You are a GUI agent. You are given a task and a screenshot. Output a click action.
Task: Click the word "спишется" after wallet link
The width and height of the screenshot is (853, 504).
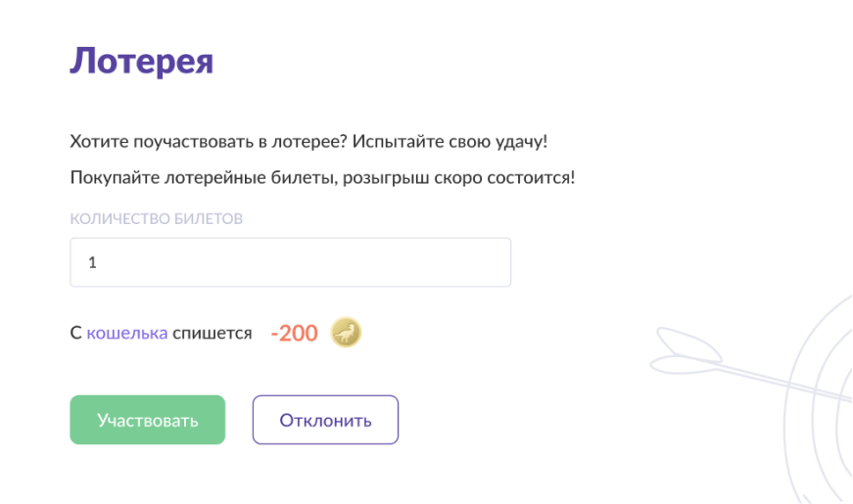[x=213, y=333]
